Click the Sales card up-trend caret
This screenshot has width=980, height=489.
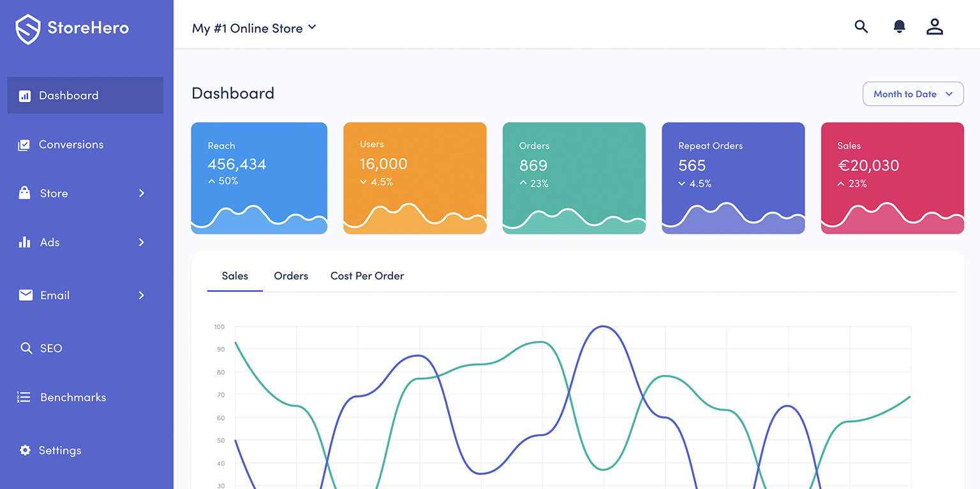[841, 183]
